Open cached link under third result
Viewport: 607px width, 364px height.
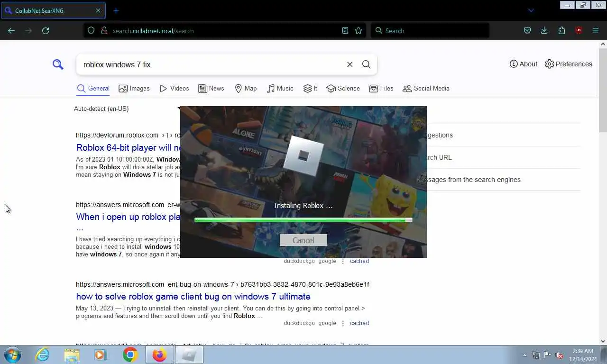tap(359, 323)
